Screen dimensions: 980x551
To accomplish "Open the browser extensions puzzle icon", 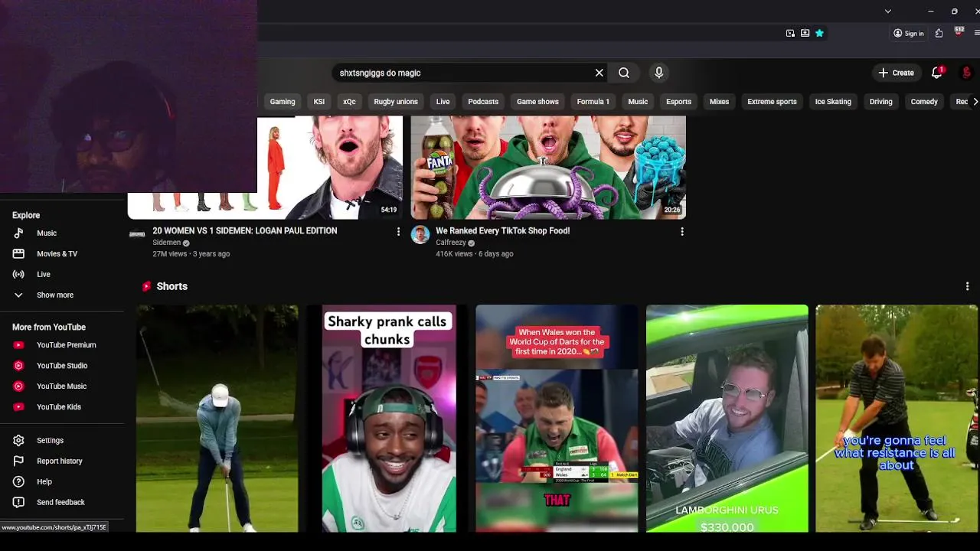I will click(x=939, y=33).
